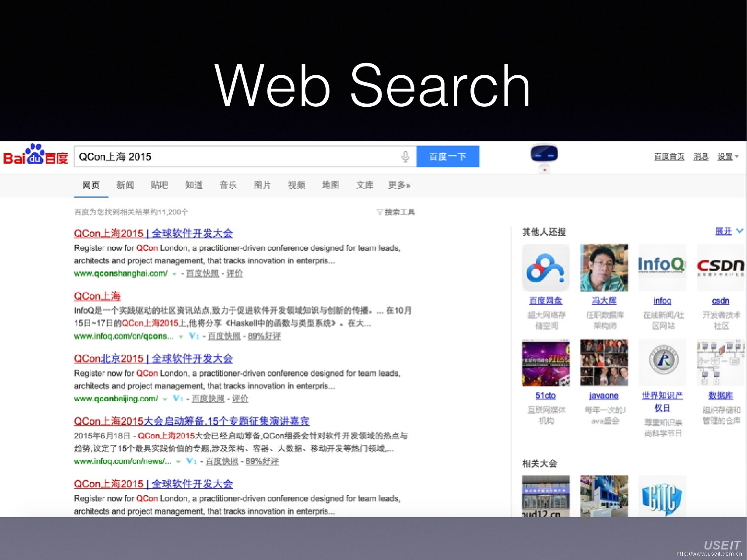Click 89%好评 for the infoq.com/cn/news result

click(x=262, y=461)
